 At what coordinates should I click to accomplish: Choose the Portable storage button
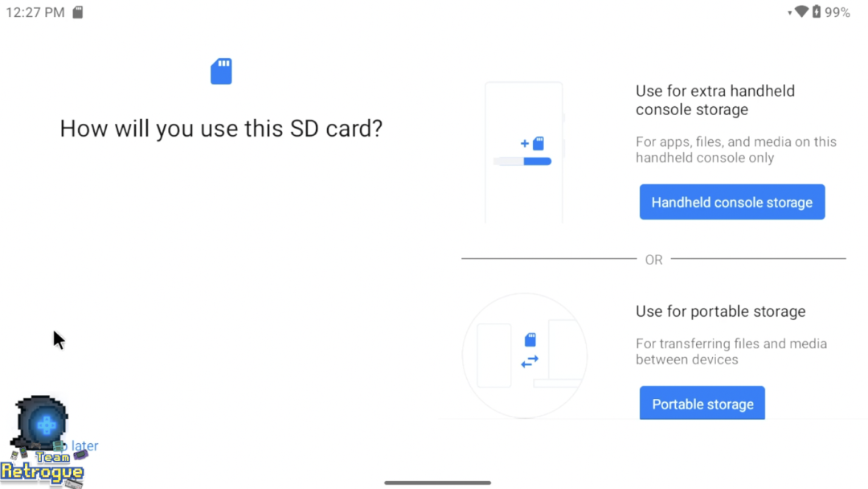pos(702,403)
